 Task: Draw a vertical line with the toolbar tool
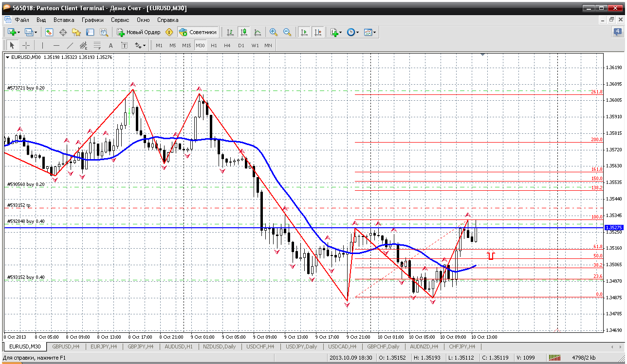(42, 45)
